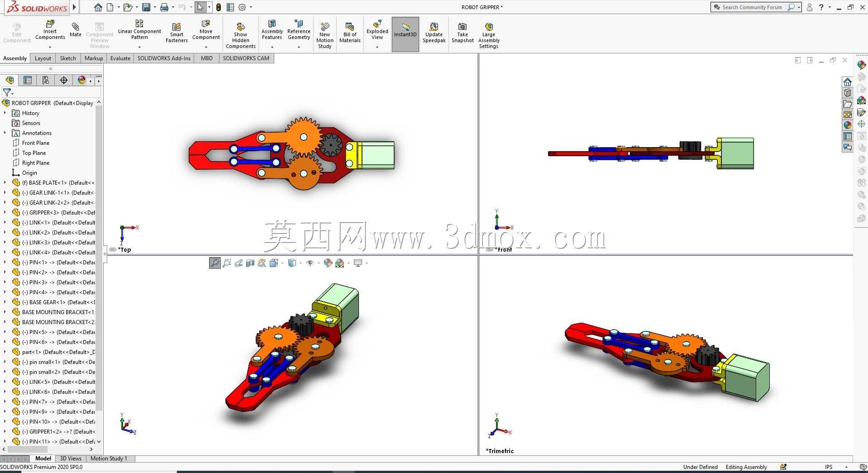Viewport: 868px width, 473px height.
Task: Open the PropertyManager panel tab
Action: [28, 80]
